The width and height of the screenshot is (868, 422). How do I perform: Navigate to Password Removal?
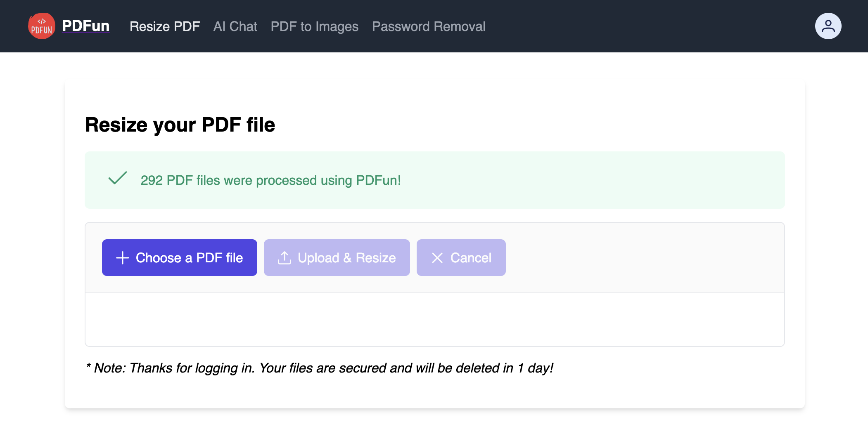[x=429, y=26]
